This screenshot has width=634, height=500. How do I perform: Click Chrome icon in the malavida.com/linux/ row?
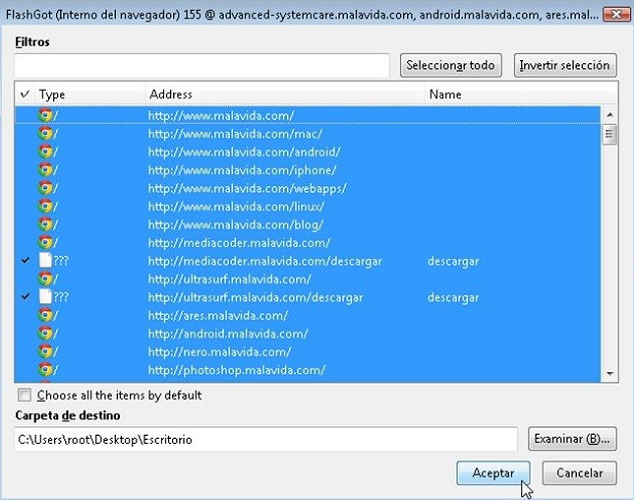pyautogui.click(x=45, y=206)
